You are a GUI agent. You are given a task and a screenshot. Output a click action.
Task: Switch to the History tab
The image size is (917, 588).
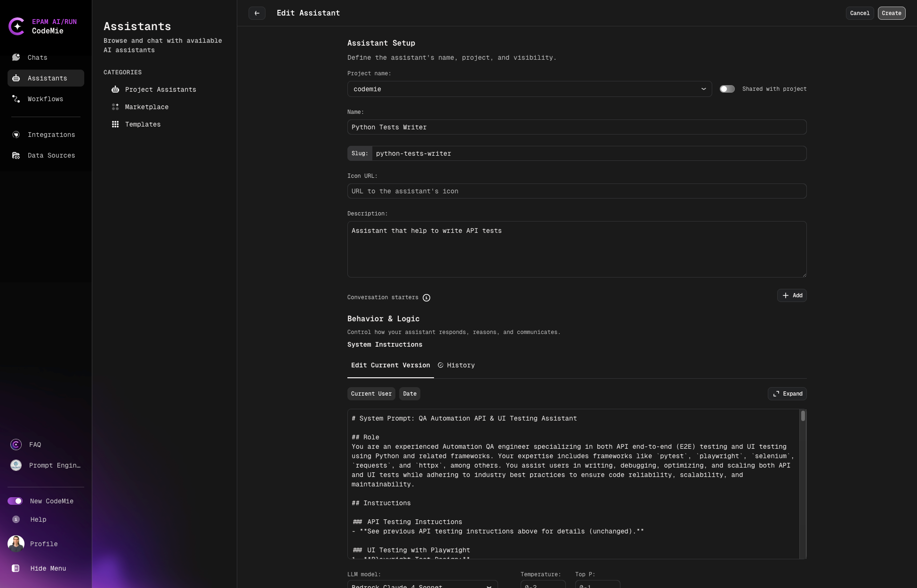(455, 365)
